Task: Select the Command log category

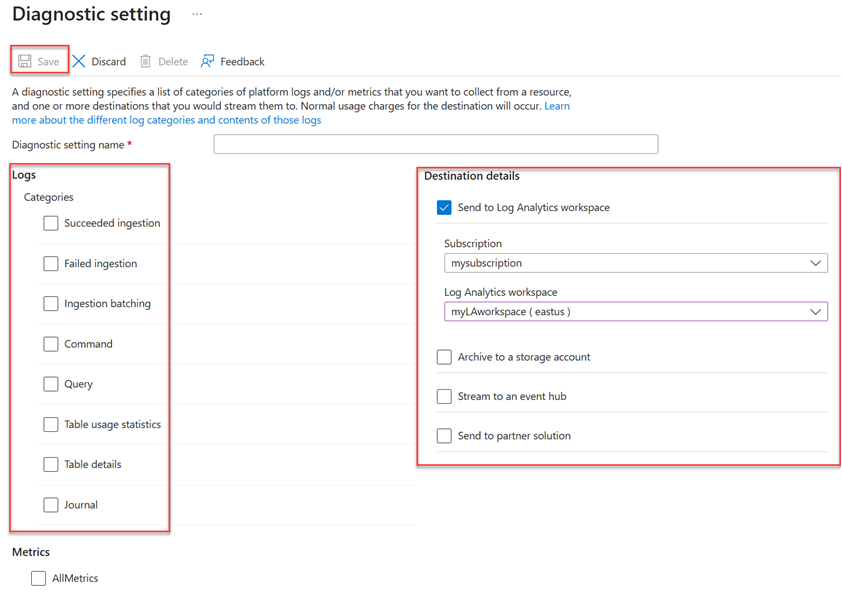Action: (50, 343)
